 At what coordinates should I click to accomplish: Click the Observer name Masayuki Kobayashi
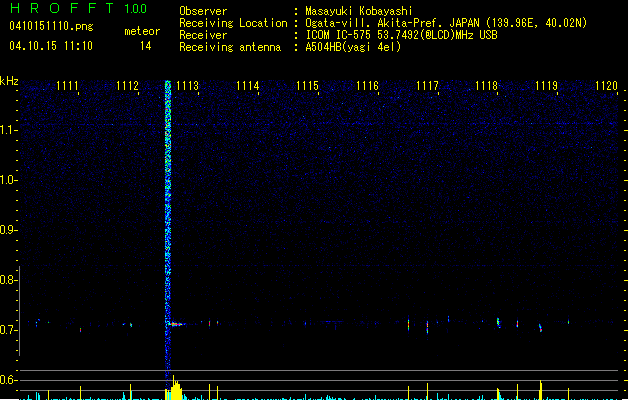click(359, 11)
